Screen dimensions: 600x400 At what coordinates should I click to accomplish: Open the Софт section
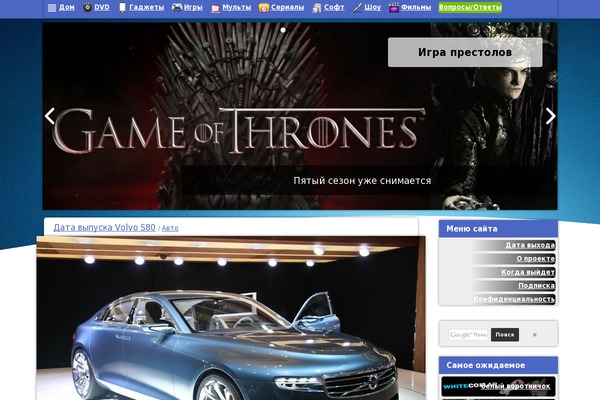[x=334, y=7]
